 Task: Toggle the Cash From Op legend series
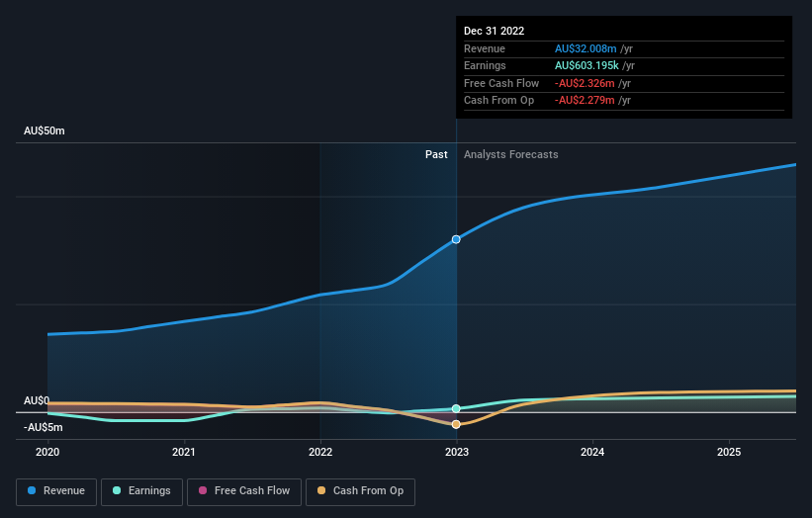pos(360,491)
